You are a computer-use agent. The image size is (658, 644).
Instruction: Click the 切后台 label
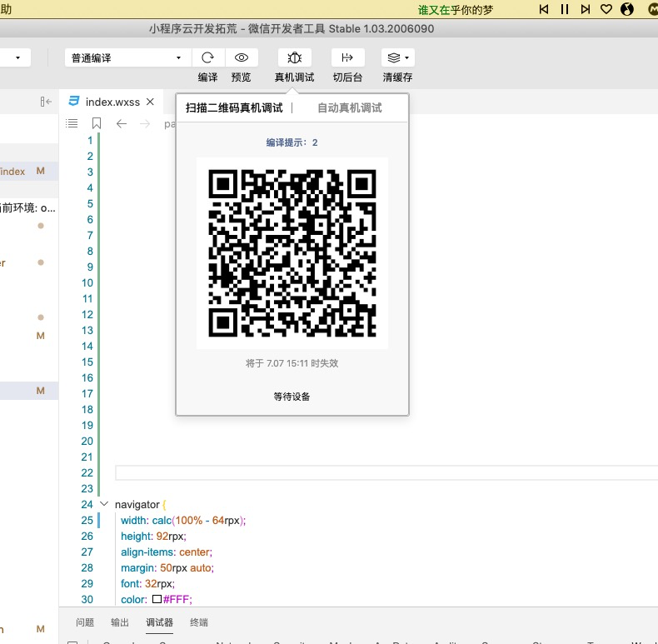pos(347,77)
